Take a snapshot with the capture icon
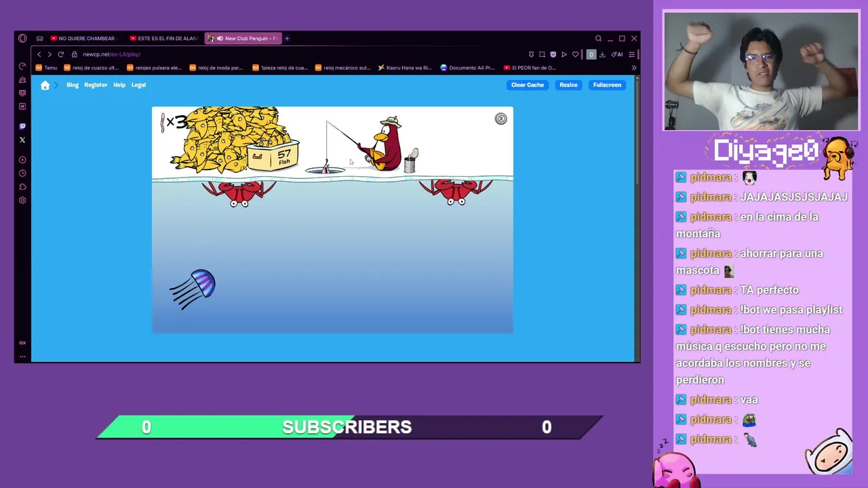This screenshot has height=488, width=868. (542, 54)
